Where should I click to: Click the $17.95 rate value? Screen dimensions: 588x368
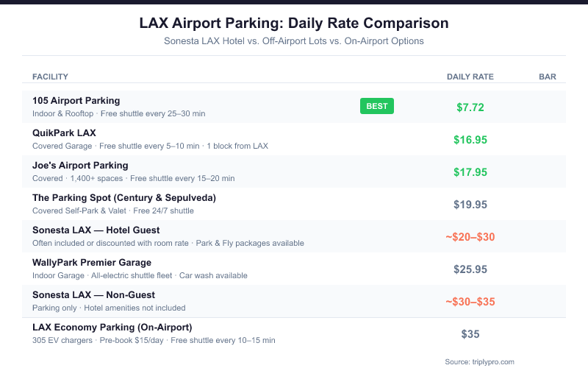(x=470, y=172)
